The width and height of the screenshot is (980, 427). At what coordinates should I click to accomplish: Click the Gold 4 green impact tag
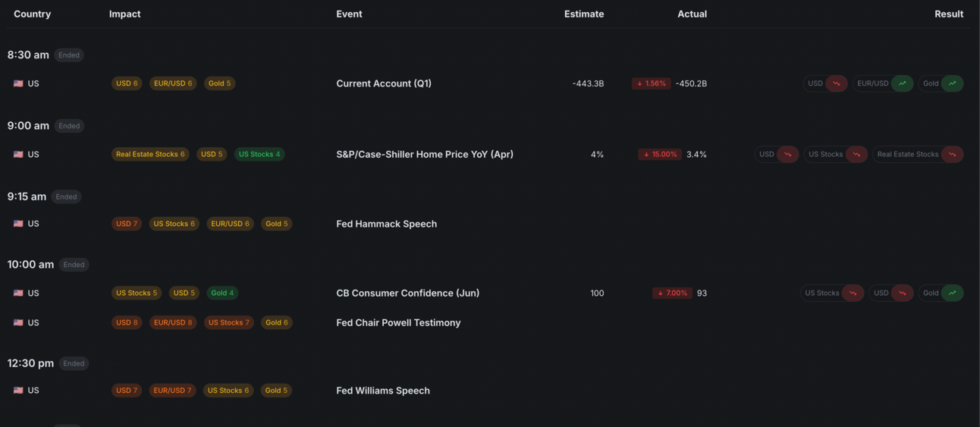(x=222, y=293)
